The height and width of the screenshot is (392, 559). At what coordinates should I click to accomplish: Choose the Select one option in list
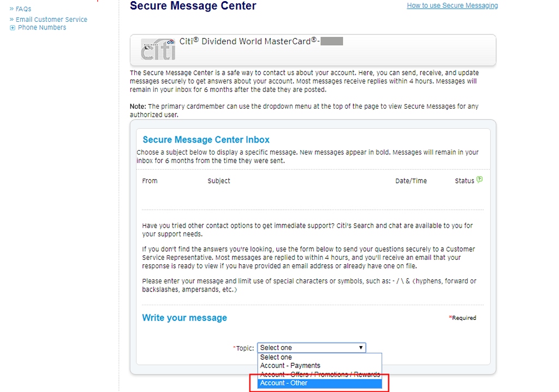pos(319,357)
